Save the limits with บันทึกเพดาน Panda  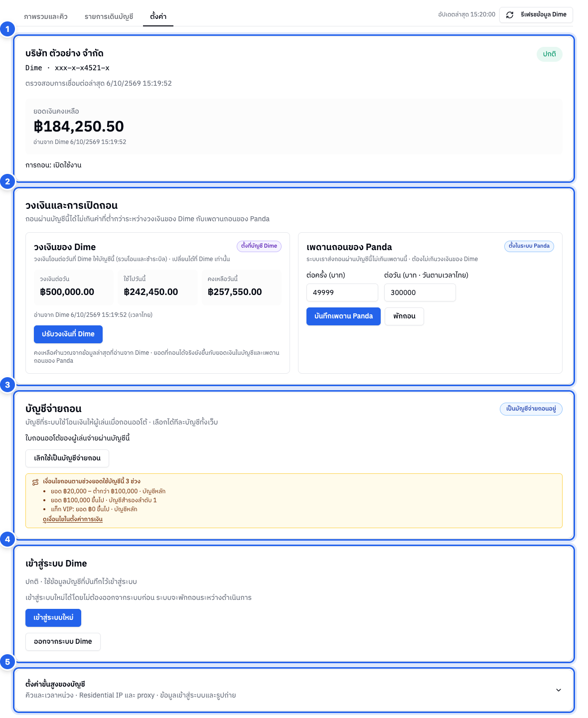[x=343, y=316]
